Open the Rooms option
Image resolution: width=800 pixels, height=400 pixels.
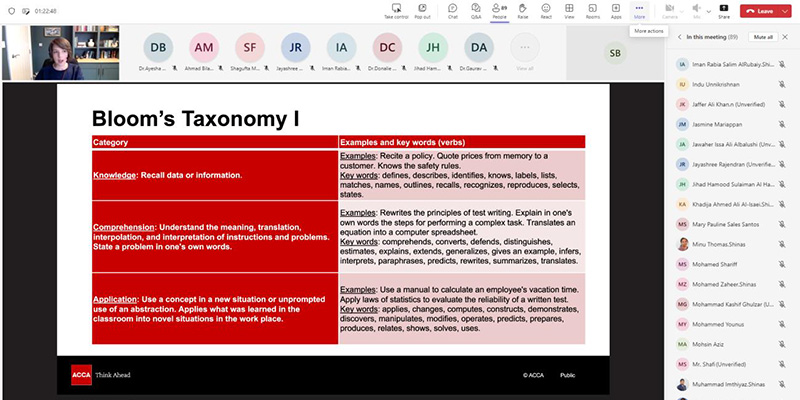[x=593, y=10]
